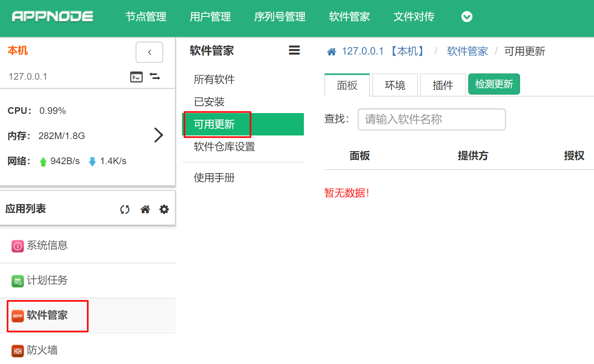594x364 pixels.
Task: Click the software name search field
Action: [x=431, y=119]
